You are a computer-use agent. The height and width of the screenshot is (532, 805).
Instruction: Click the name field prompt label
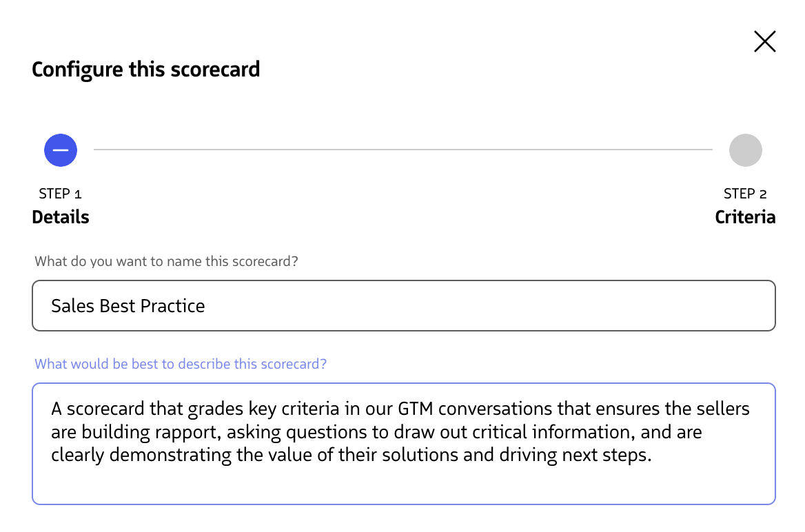click(x=167, y=261)
